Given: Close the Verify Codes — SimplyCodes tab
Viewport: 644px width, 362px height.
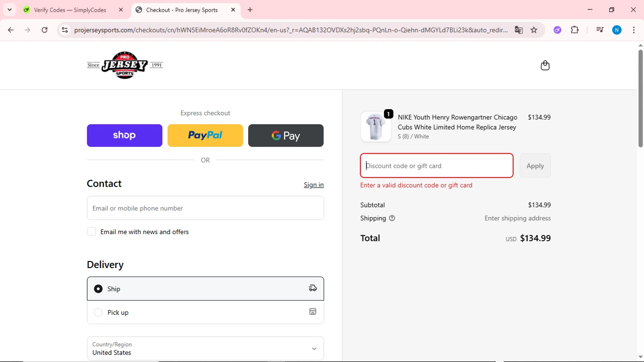Looking at the screenshot, I should pyautogui.click(x=121, y=10).
